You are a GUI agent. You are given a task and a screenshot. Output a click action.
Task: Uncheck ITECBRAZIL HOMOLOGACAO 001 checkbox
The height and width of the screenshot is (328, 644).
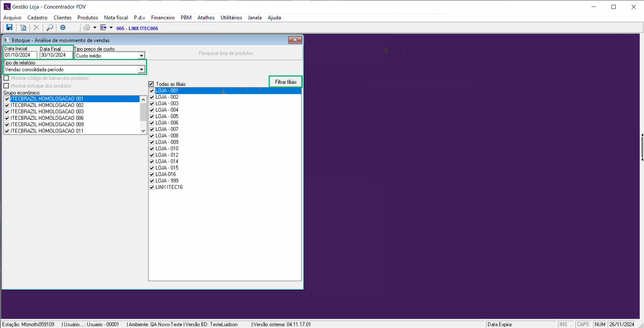7,99
